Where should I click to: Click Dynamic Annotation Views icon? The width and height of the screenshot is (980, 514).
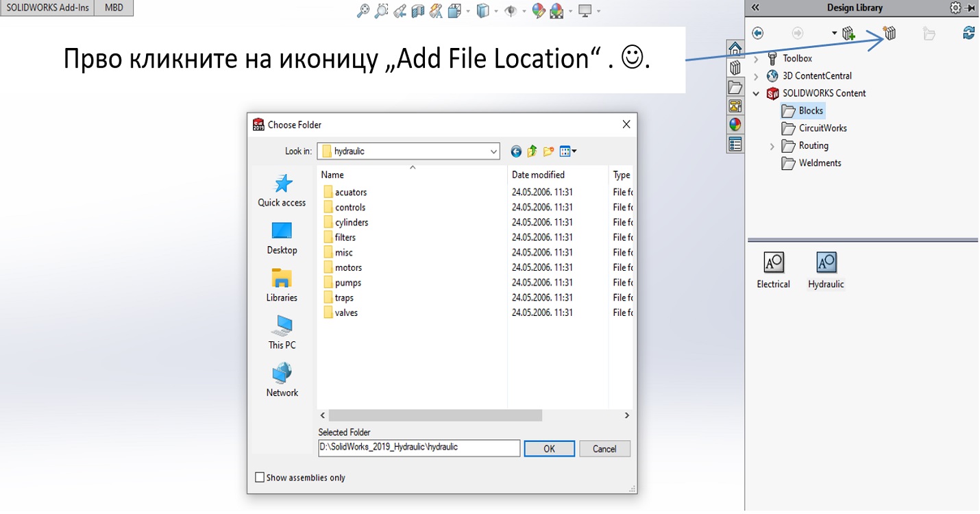pyautogui.click(x=436, y=11)
